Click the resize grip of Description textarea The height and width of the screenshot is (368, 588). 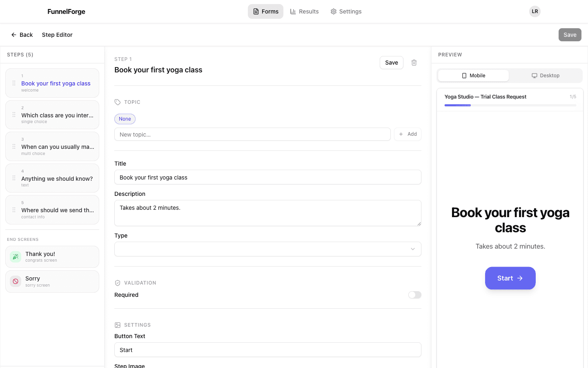419,223
